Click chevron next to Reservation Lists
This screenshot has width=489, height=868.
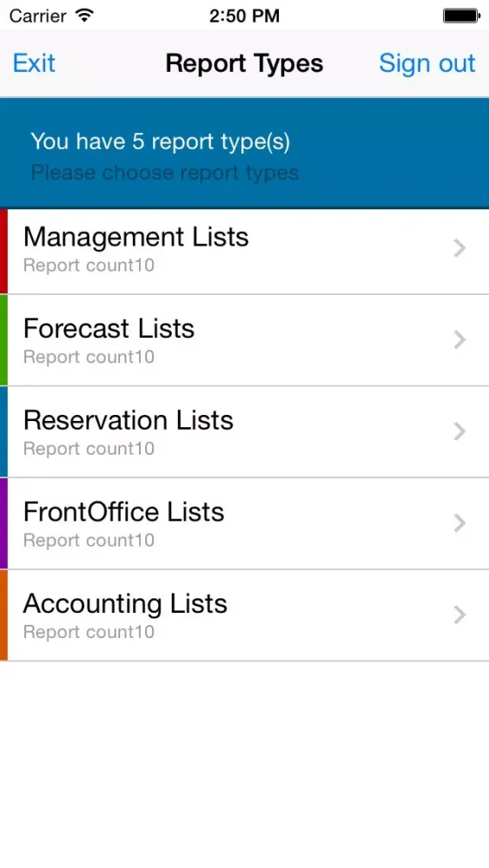click(459, 431)
